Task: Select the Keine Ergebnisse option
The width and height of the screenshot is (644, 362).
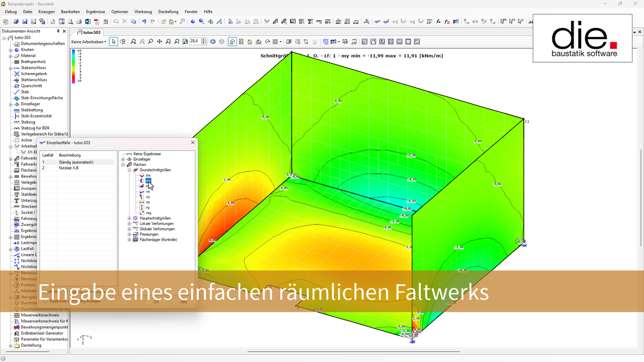Action: pos(147,154)
